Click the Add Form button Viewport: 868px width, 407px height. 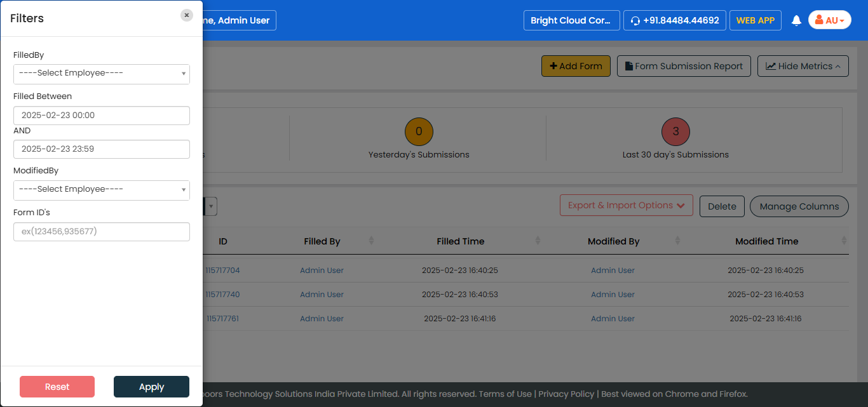click(x=576, y=66)
